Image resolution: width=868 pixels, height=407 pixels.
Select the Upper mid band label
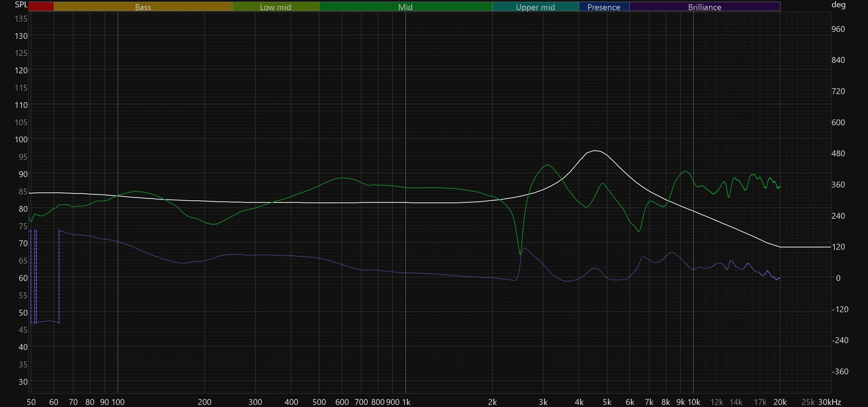pyautogui.click(x=535, y=7)
